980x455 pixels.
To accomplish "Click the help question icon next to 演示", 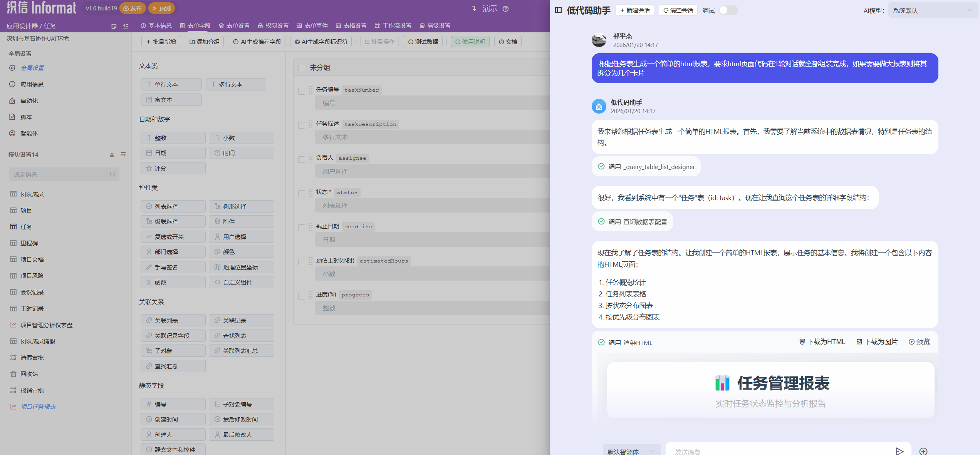I will (506, 9).
